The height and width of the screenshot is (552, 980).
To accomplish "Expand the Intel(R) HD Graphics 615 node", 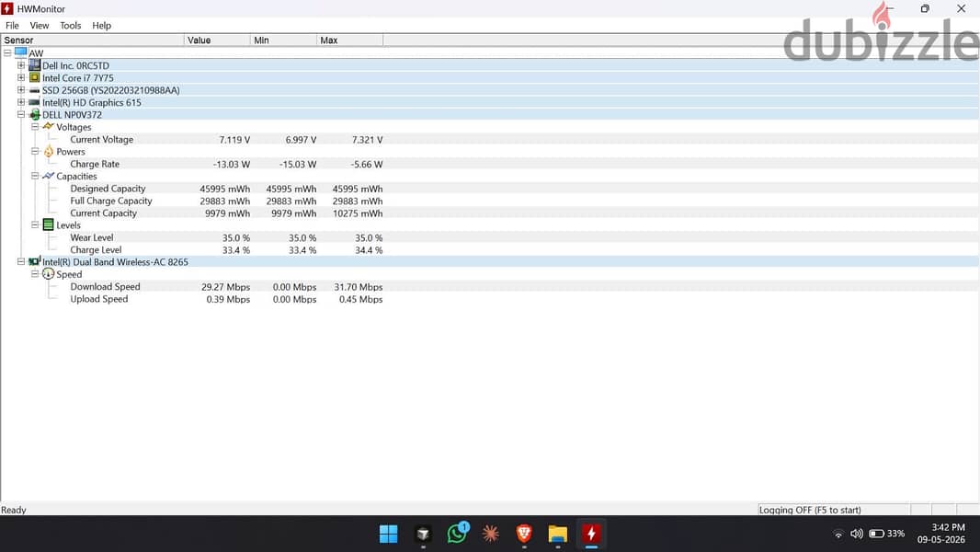I will coord(21,102).
